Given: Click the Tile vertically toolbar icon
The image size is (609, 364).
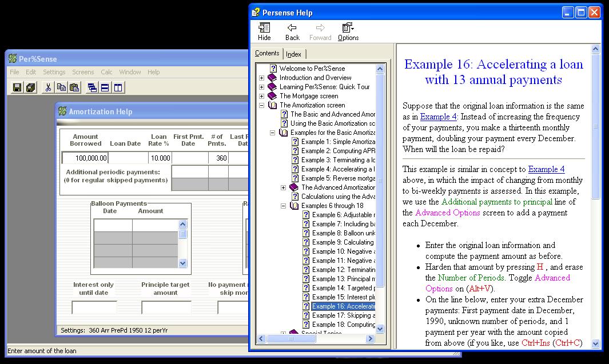Looking at the screenshot, I should (118, 87).
